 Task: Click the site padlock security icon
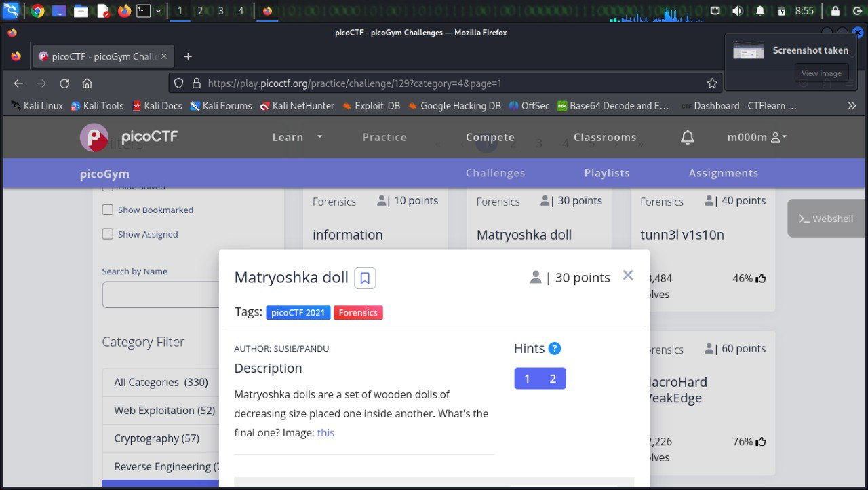coord(196,83)
